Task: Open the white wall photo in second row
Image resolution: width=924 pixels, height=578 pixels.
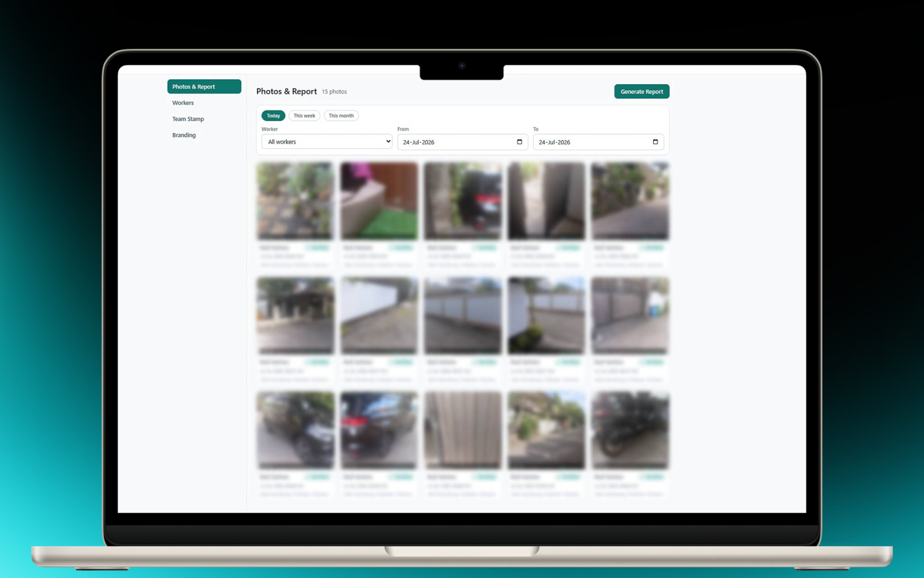Action: [379, 316]
